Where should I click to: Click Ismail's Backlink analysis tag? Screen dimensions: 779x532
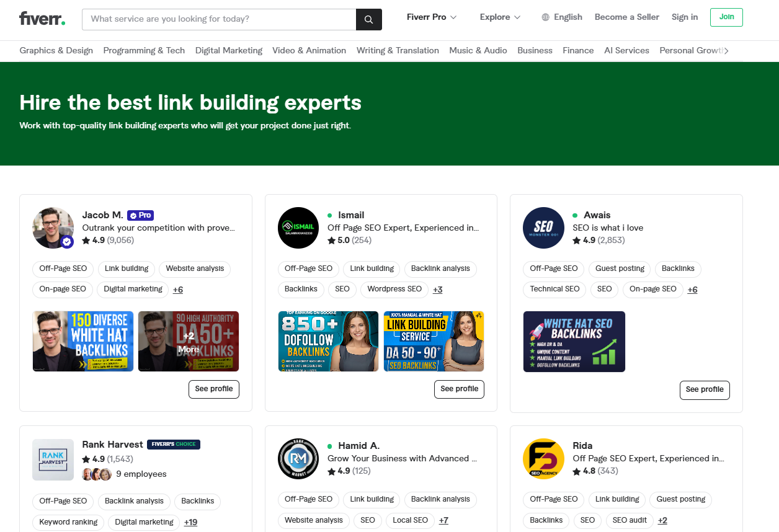440,269
